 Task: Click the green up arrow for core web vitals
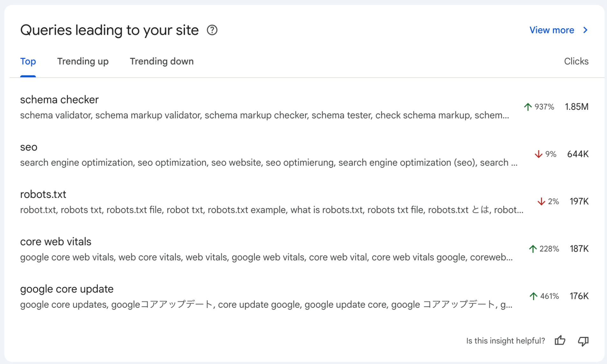[x=533, y=249]
